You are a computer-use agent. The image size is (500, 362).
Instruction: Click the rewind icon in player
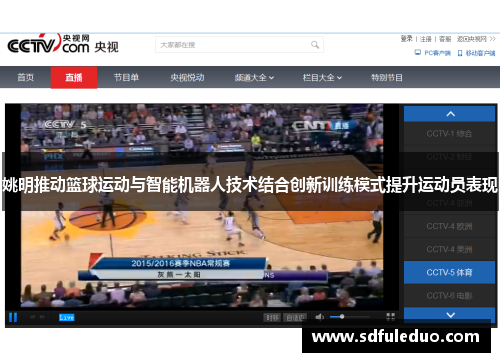point(33,317)
